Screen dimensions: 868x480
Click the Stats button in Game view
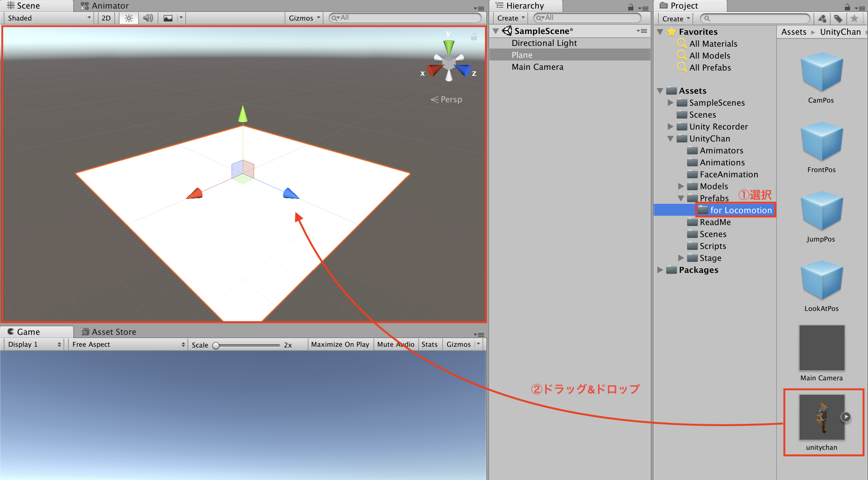pos(430,344)
